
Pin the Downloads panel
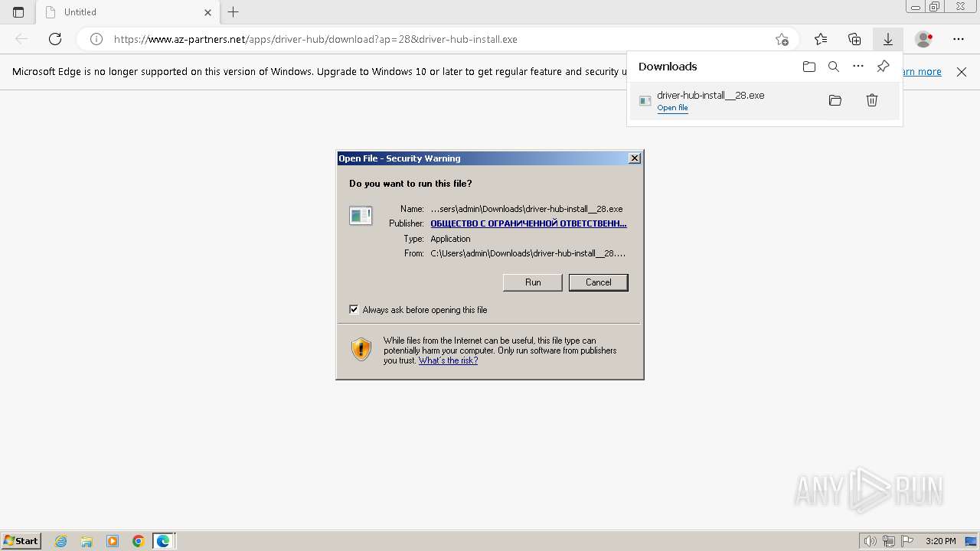883,67
